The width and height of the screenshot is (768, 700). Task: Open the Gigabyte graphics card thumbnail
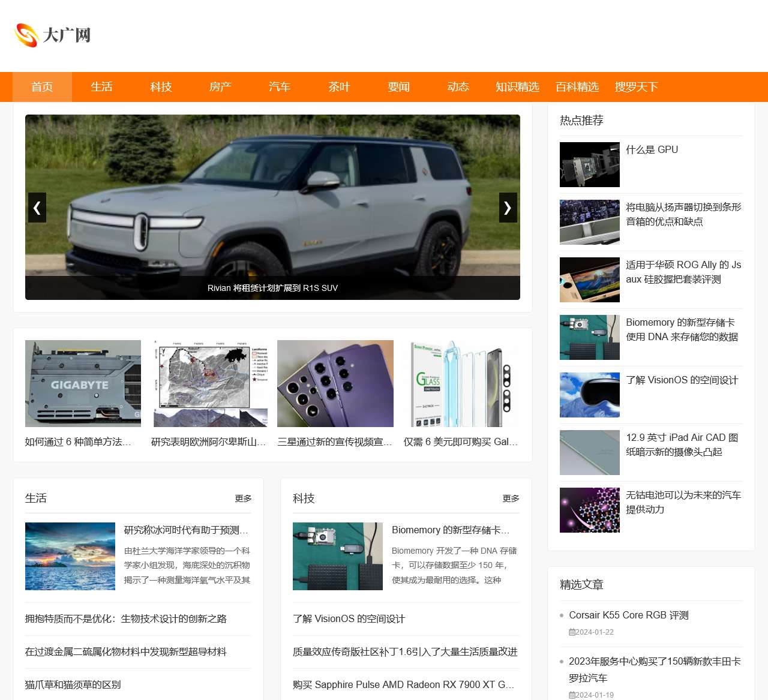tap(83, 383)
